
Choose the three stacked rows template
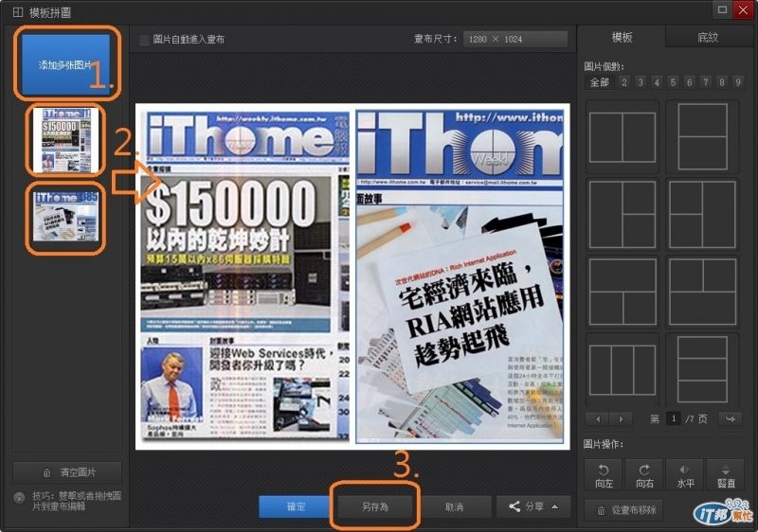click(x=702, y=370)
